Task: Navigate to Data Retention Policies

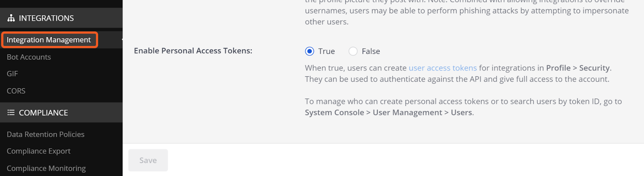Action: tap(45, 134)
